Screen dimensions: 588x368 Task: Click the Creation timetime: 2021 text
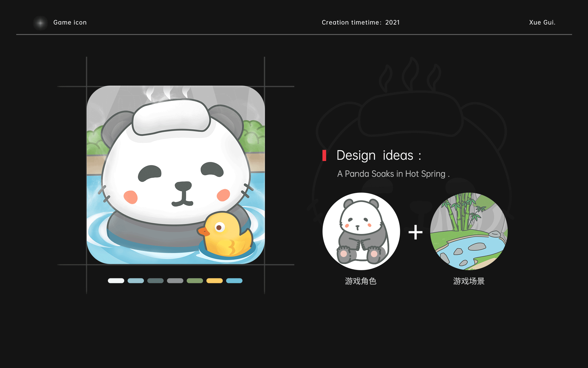360,22
